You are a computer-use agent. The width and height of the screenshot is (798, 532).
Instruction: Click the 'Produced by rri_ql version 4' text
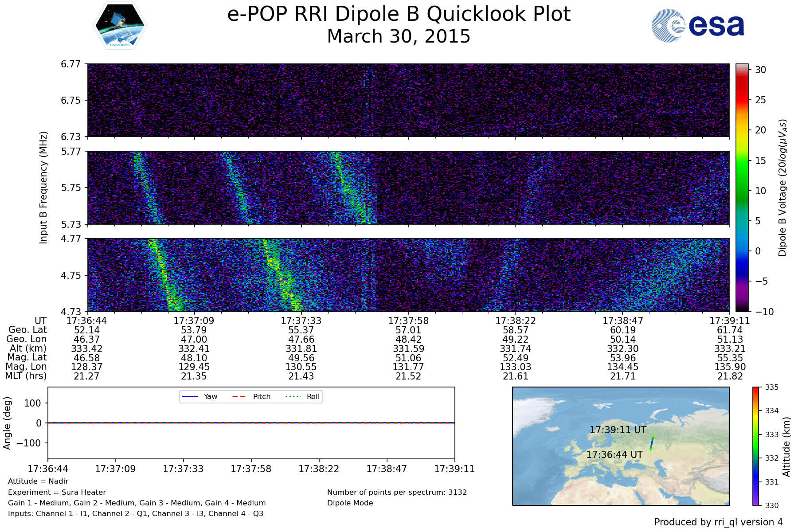point(718,522)
